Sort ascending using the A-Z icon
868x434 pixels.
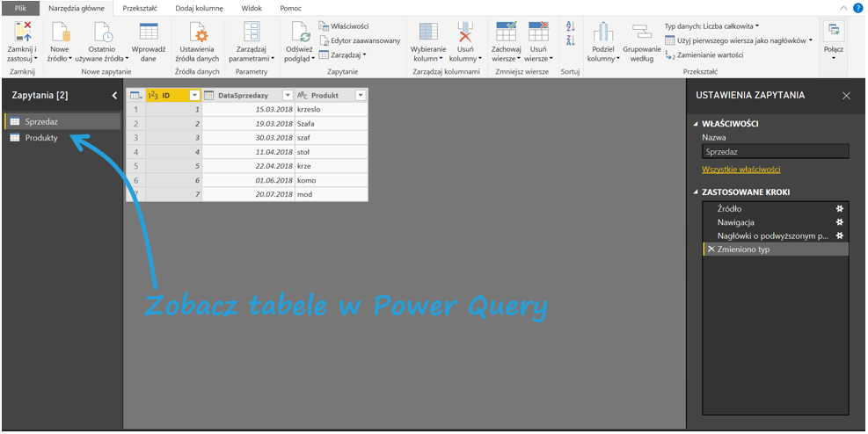pyautogui.click(x=570, y=25)
